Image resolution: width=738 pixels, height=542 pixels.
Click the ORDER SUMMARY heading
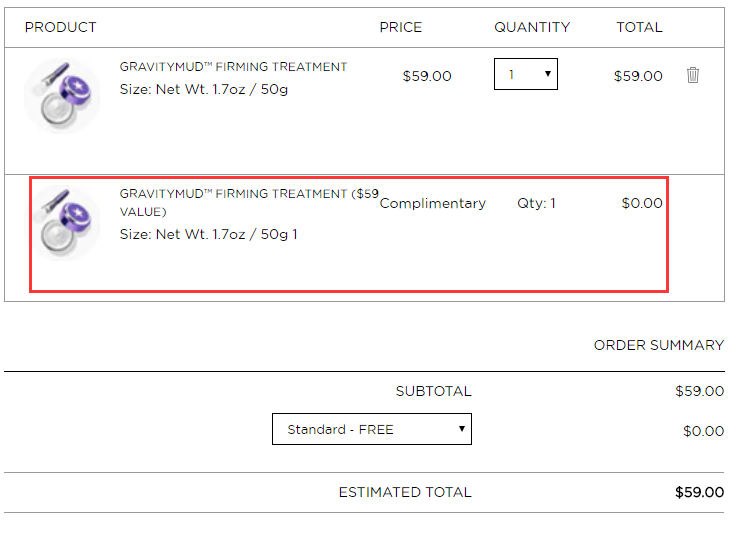point(659,345)
